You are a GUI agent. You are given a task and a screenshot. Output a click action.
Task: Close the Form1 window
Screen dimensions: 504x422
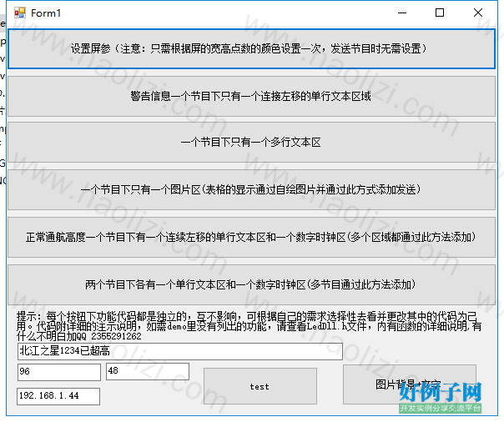[478, 13]
